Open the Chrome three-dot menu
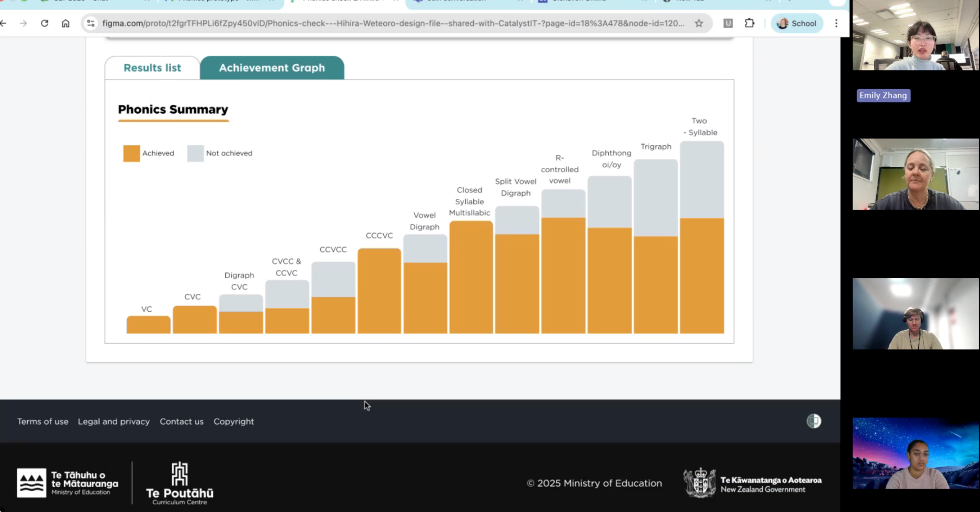The height and width of the screenshot is (512, 980). (x=836, y=23)
